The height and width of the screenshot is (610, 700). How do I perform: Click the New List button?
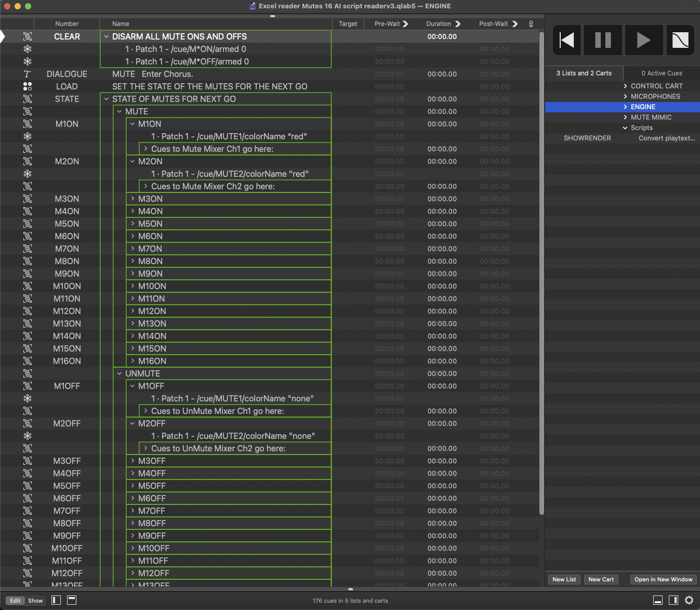point(564,579)
